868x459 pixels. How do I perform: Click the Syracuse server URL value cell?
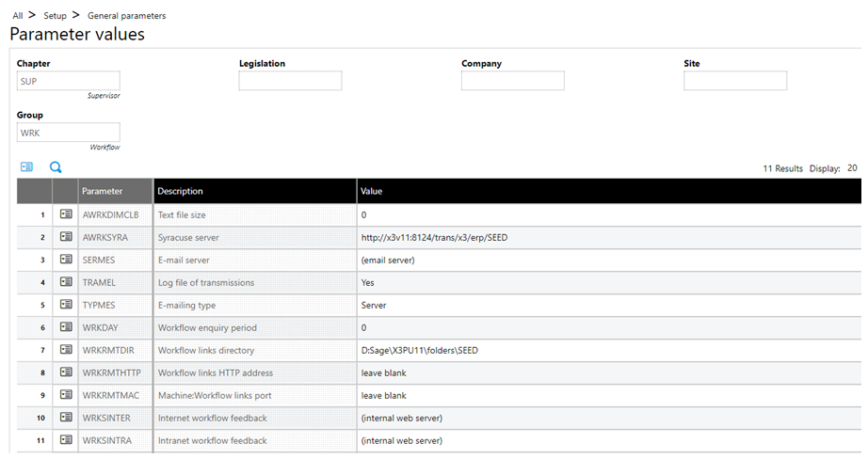point(434,237)
